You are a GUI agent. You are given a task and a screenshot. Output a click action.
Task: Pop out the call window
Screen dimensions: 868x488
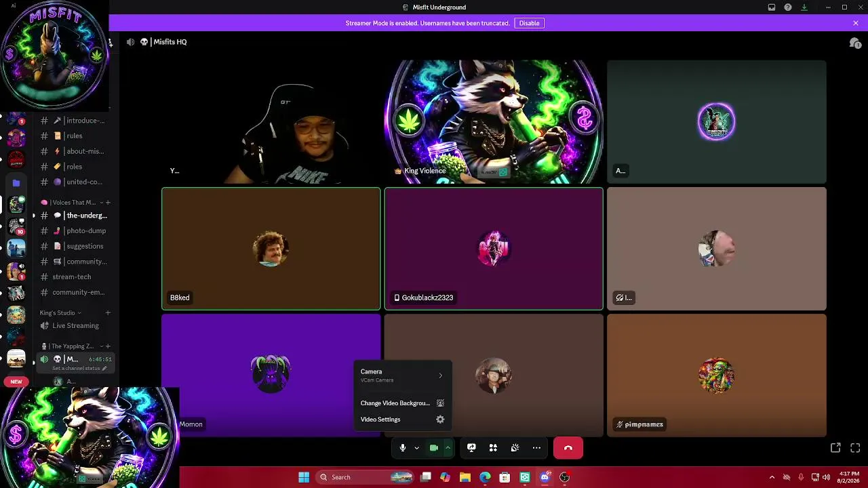coord(835,448)
